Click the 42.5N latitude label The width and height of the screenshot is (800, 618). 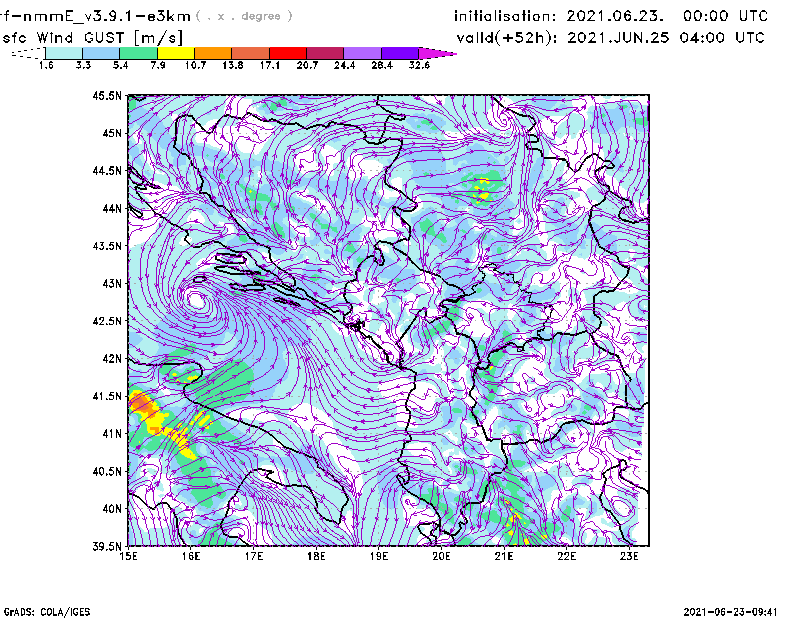[107, 321]
